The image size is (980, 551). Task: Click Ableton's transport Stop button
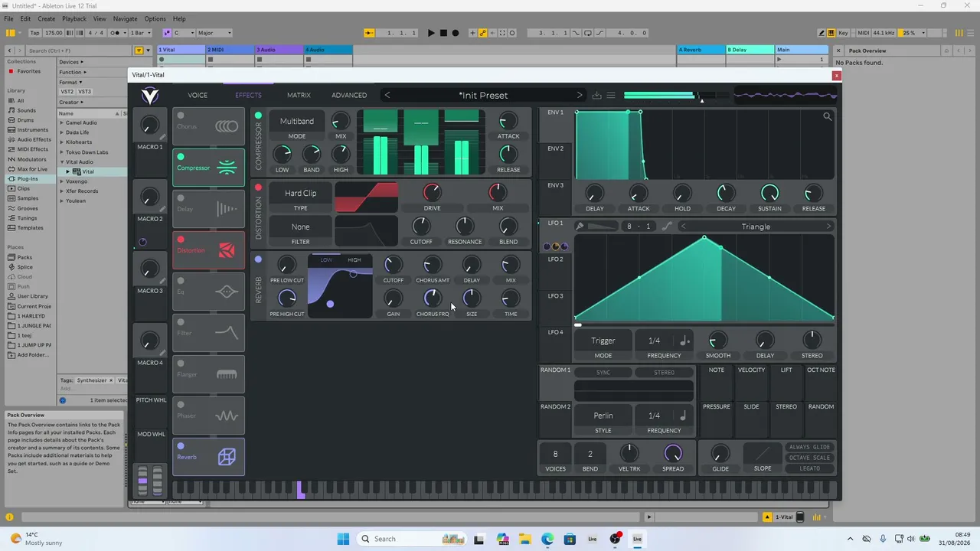[x=443, y=33]
